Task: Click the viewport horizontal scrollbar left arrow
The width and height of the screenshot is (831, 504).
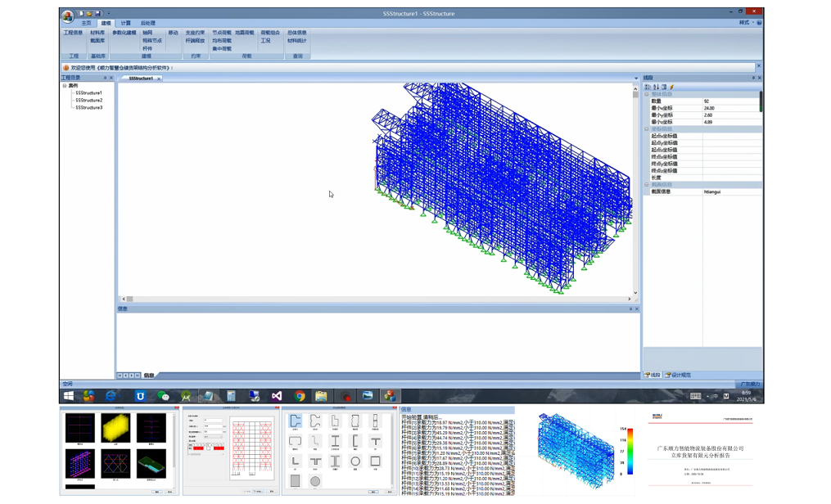Action: pos(124,299)
